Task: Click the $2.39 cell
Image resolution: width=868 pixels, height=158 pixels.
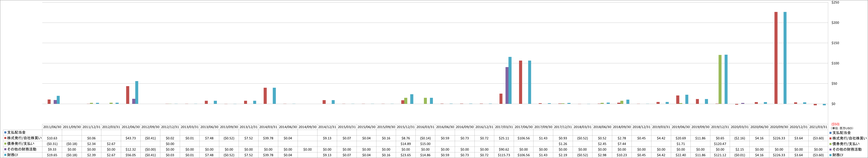Action: (91, 155)
